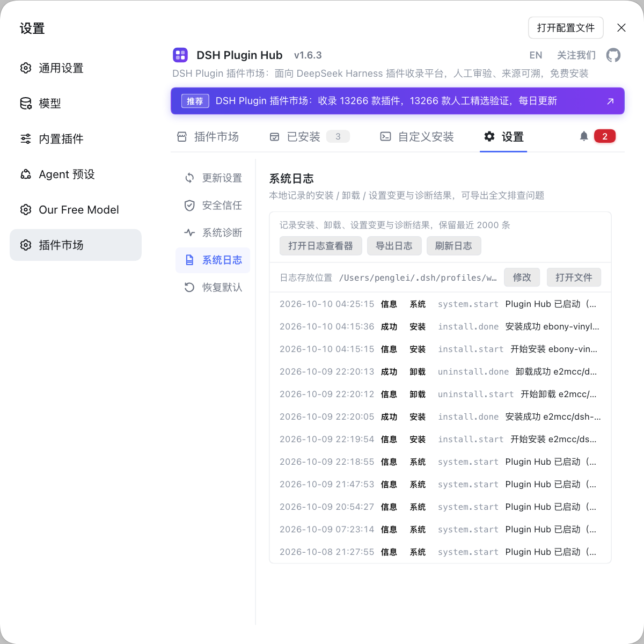Click the DSH Plugin Hub purple logo
Image resolution: width=644 pixels, height=644 pixels.
click(x=180, y=55)
